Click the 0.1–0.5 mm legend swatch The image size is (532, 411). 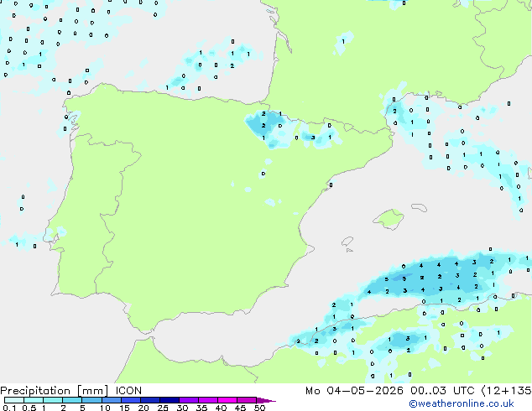tap(14, 400)
